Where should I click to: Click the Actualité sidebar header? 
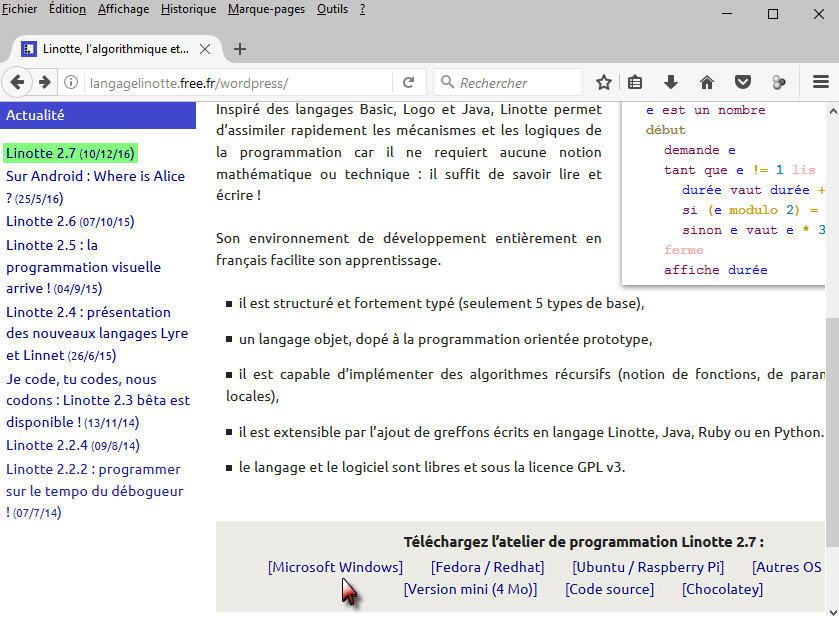[98, 115]
